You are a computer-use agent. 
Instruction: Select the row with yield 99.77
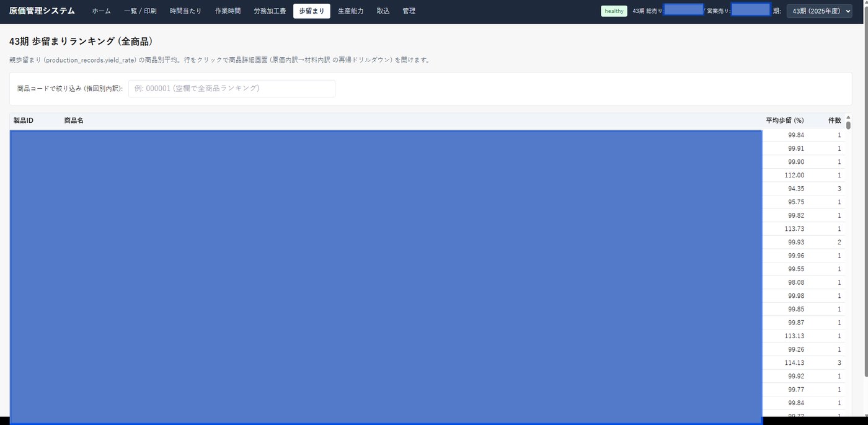427,390
